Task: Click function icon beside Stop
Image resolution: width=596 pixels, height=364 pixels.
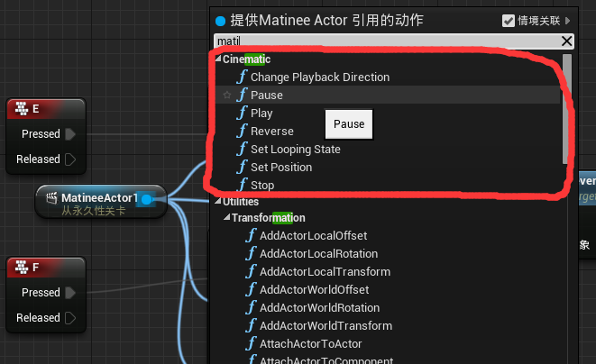Action: tap(242, 185)
